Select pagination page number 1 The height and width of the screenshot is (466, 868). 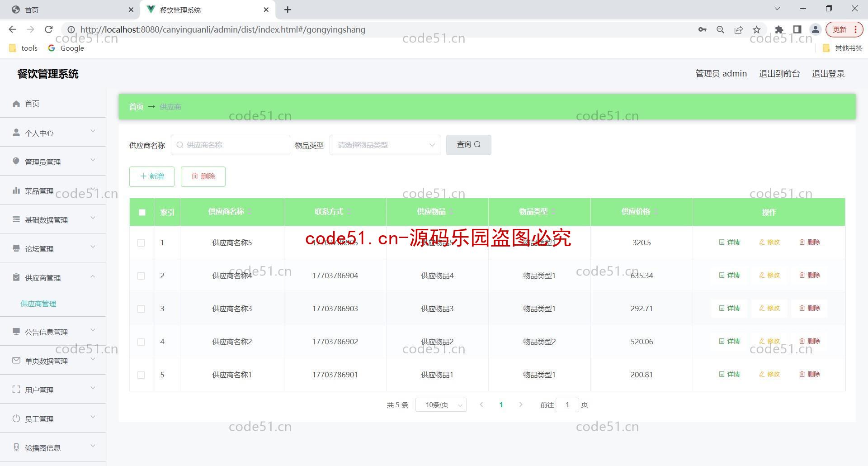click(501, 404)
